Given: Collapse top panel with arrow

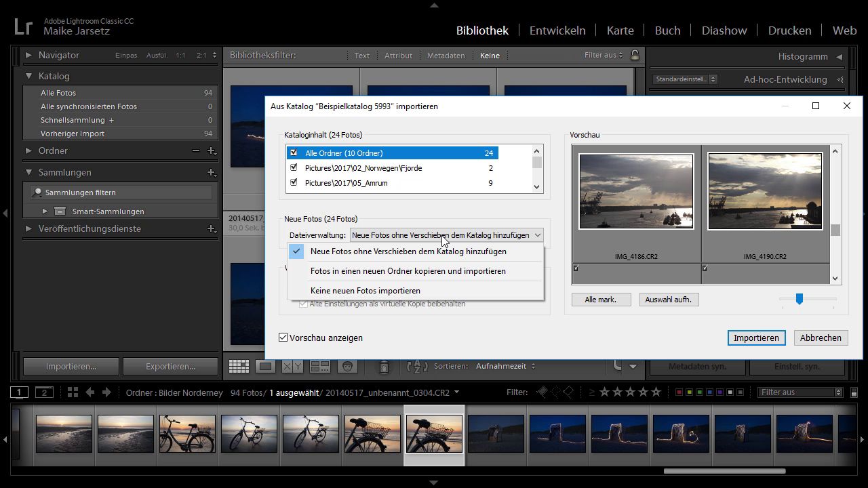Looking at the screenshot, I should 434,5.
